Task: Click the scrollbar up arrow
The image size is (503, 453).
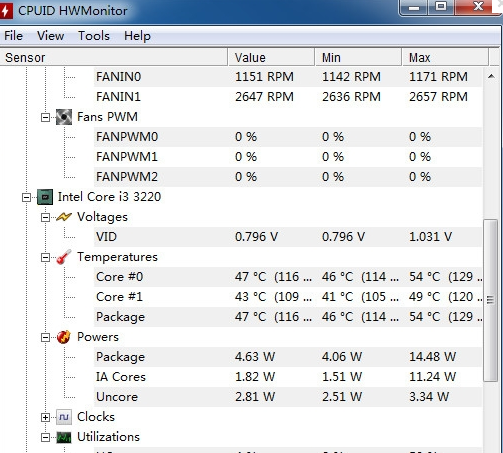Action: pyautogui.click(x=491, y=76)
